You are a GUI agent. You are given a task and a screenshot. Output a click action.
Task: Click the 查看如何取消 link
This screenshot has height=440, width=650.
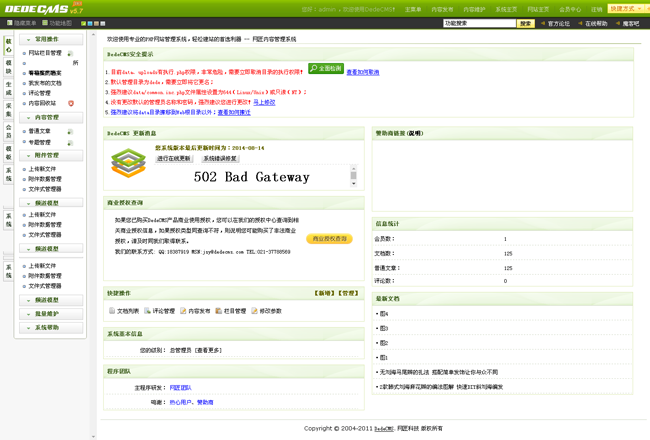point(363,72)
